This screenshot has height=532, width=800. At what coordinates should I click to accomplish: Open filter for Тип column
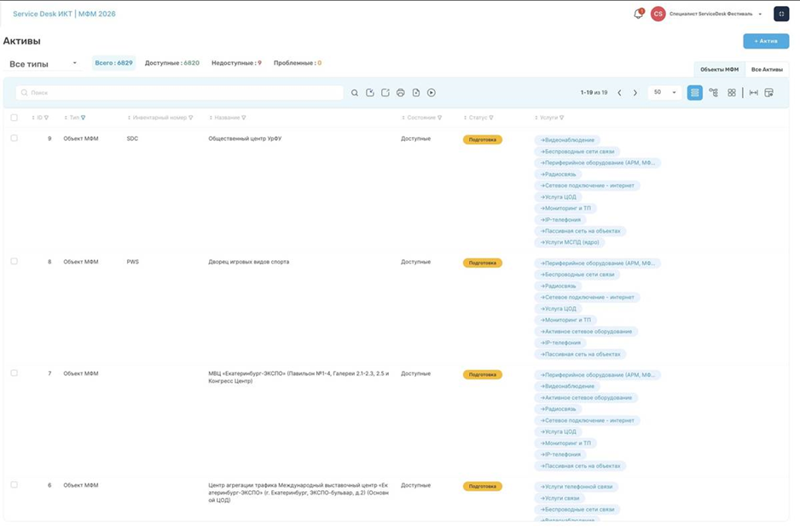click(84, 118)
